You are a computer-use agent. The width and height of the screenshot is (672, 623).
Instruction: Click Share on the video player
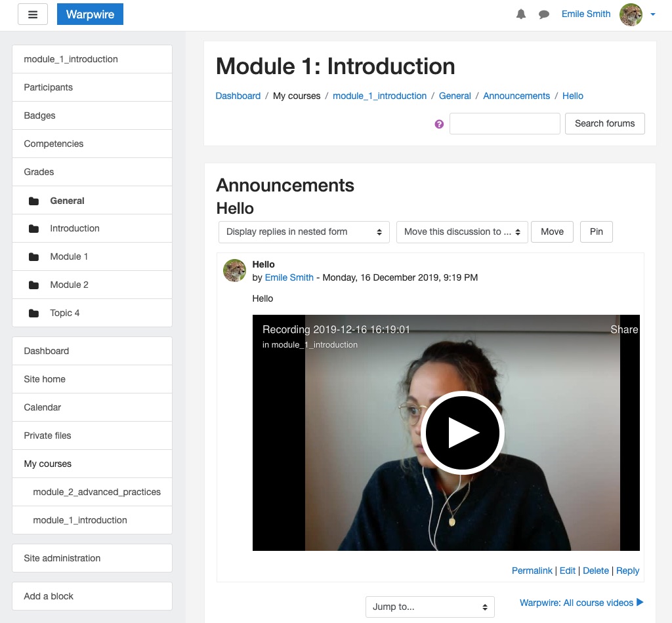point(624,329)
